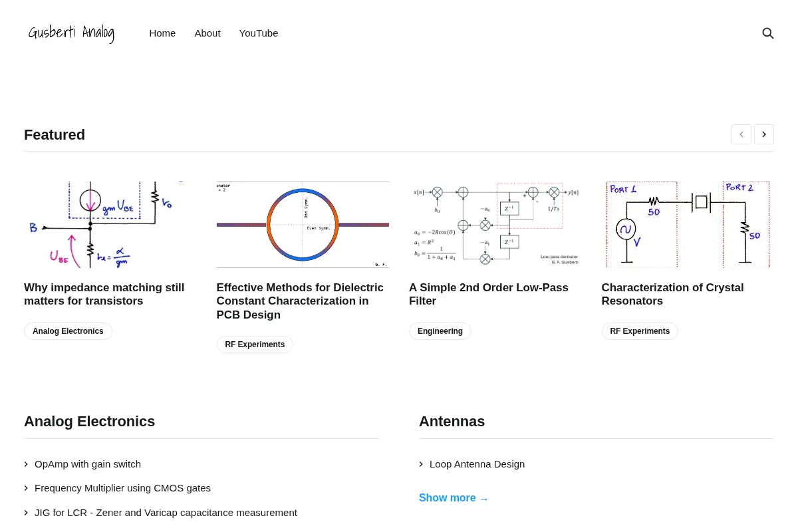The width and height of the screenshot is (798, 532).
Task: Open the About page
Action: tap(207, 33)
